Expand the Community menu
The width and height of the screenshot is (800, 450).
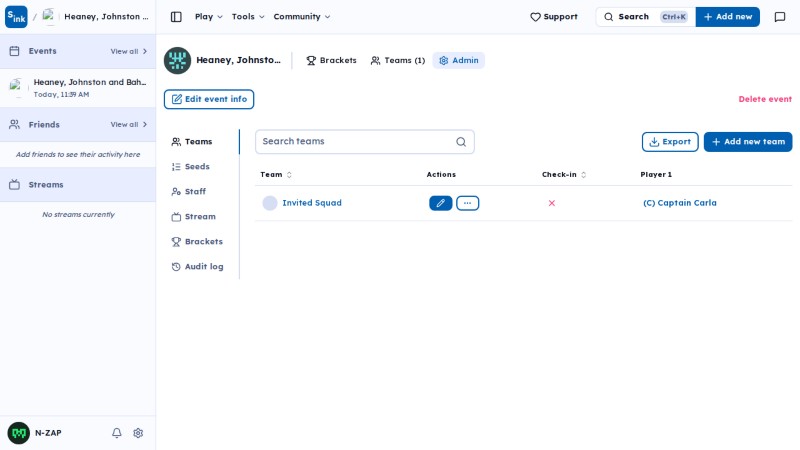(302, 17)
